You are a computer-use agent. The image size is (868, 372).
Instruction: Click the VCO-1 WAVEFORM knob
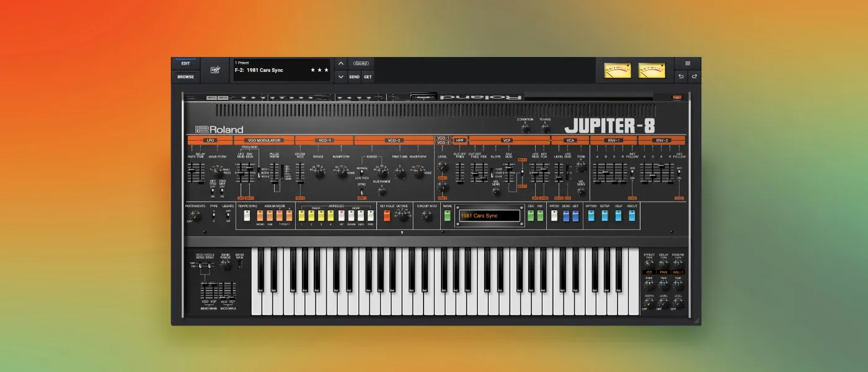point(342,172)
